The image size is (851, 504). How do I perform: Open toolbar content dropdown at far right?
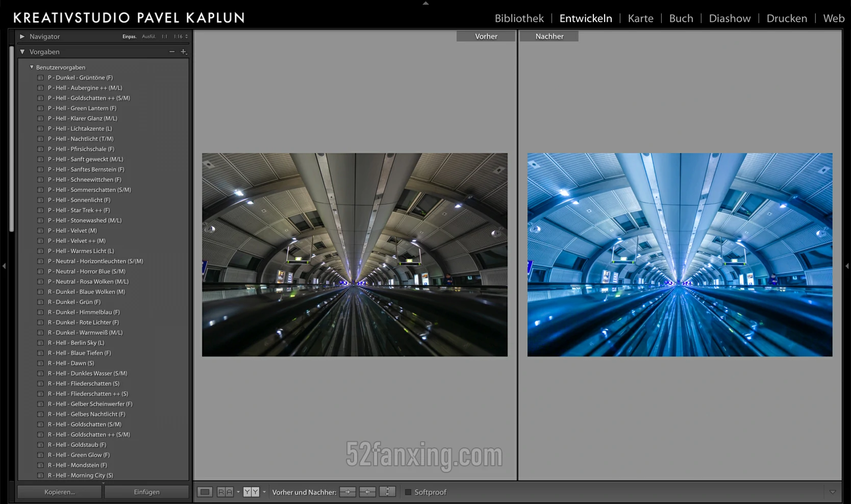coord(833,492)
